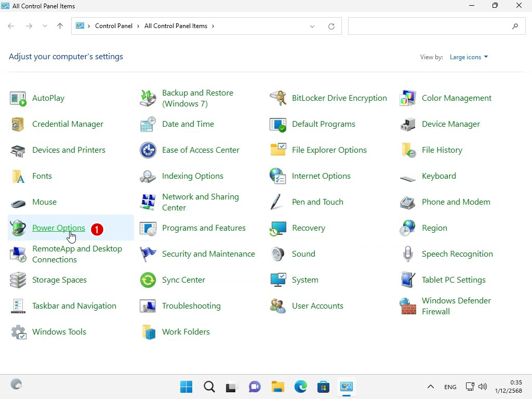The height and width of the screenshot is (399, 532).
Task: Click the Sound speaker icon
Action: point(278,254)
